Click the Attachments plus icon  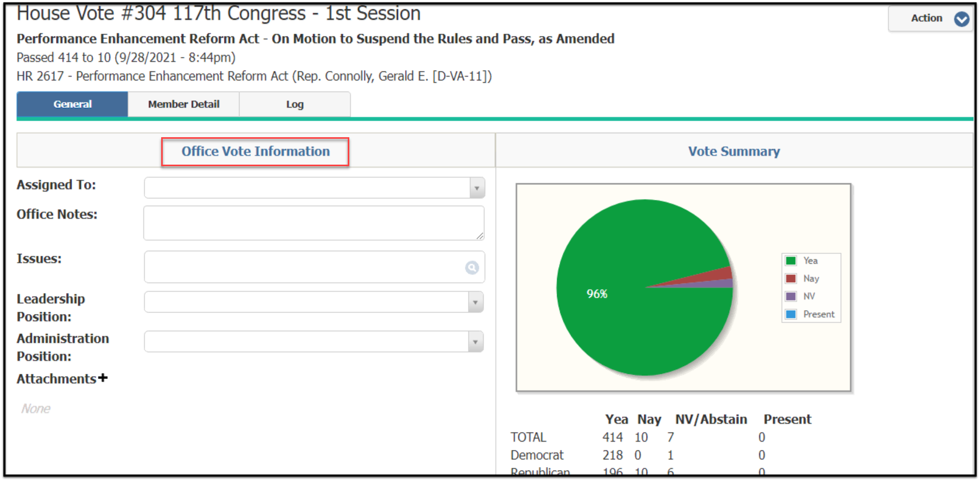click(x=103, y=378)
